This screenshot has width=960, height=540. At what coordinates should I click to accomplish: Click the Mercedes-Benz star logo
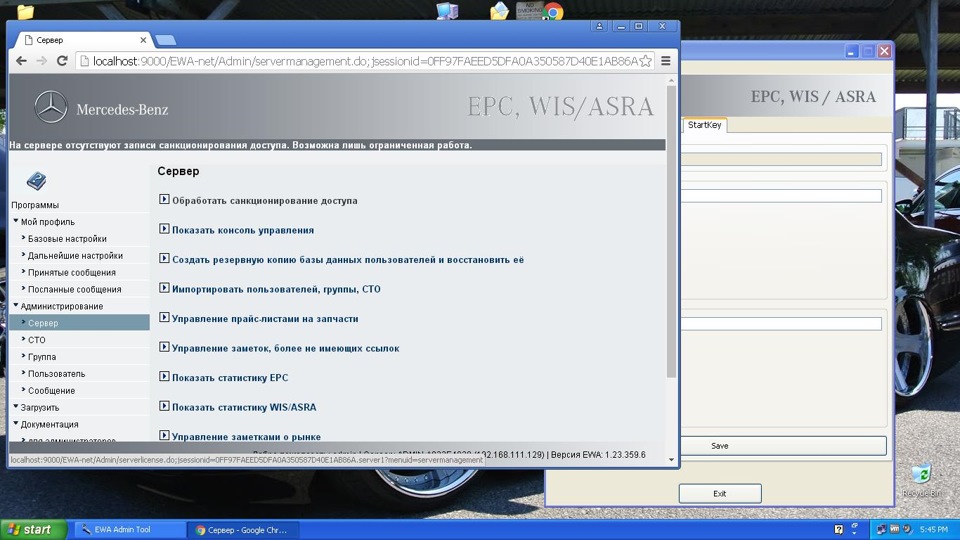coord(51,107)
